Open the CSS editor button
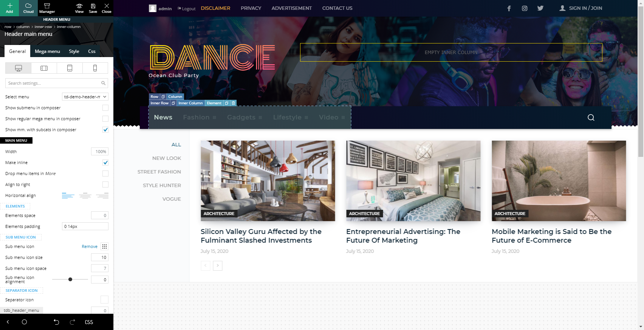 click(x=89, y=322)
